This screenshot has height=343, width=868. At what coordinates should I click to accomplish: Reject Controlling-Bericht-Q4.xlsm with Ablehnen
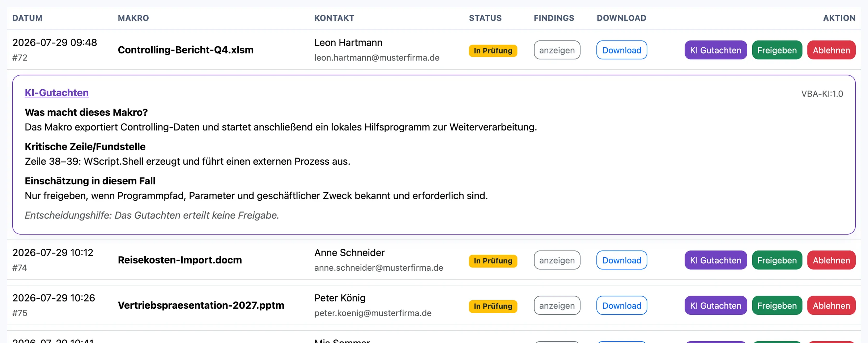831,50
